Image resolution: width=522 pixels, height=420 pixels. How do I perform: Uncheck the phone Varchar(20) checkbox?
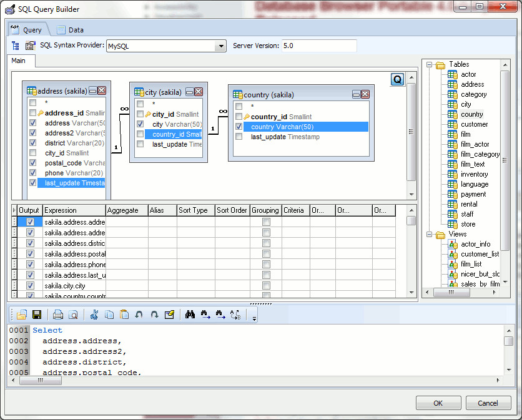pos(32,172)
